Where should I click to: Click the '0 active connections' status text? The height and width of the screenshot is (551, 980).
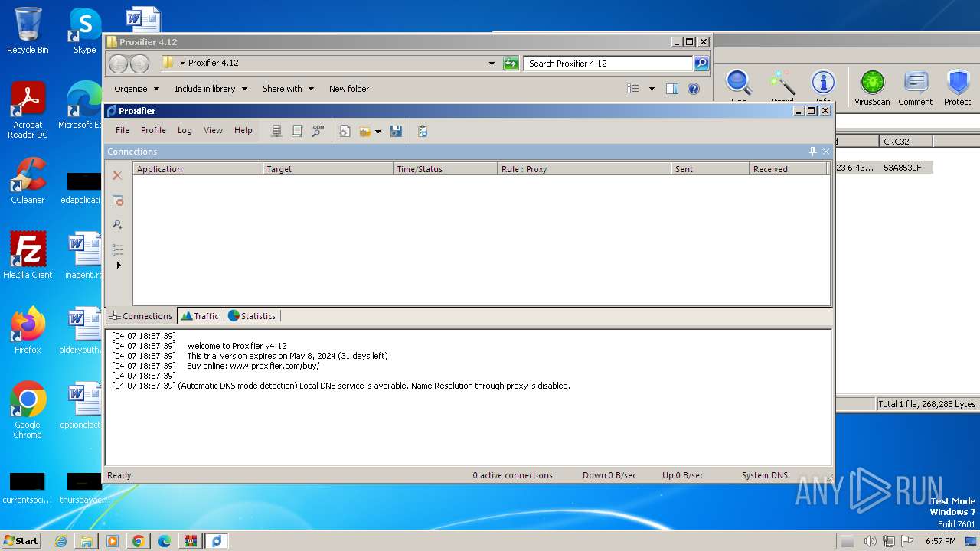pyautogui.click(x=512, y=475)
